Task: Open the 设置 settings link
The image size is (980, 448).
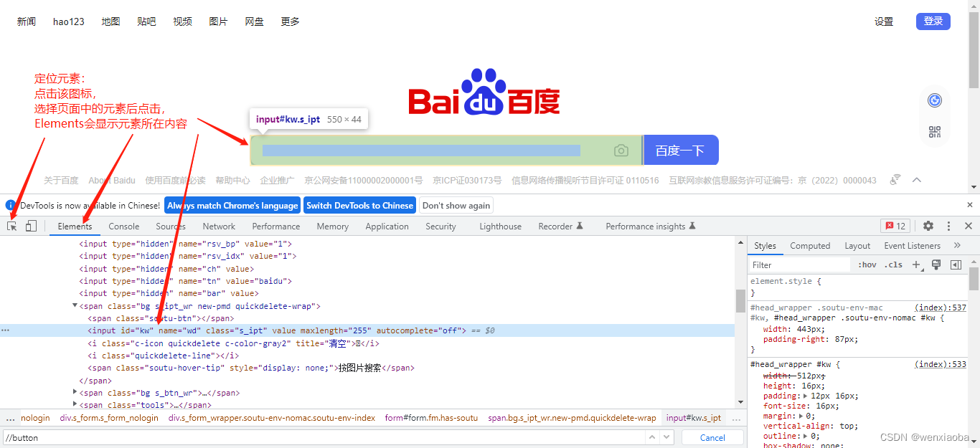Action: click(884, 22)
